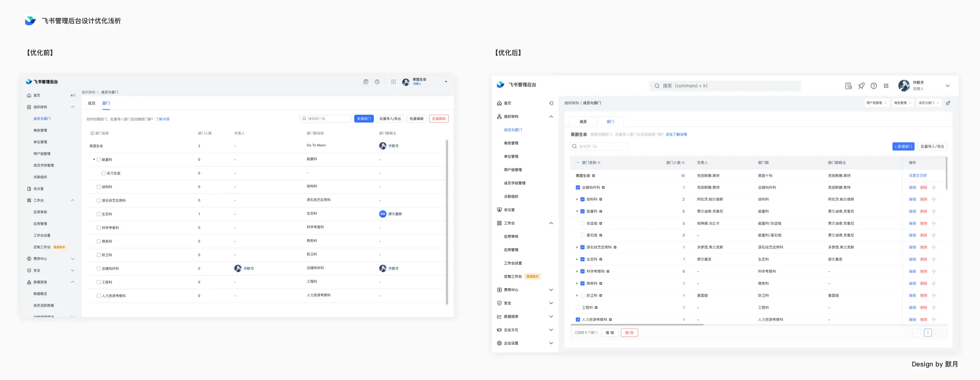980x380 pixels.
Task: Expand the 企业文化 section in the 优化后 sidebar
Action: [x=551, y=330]
